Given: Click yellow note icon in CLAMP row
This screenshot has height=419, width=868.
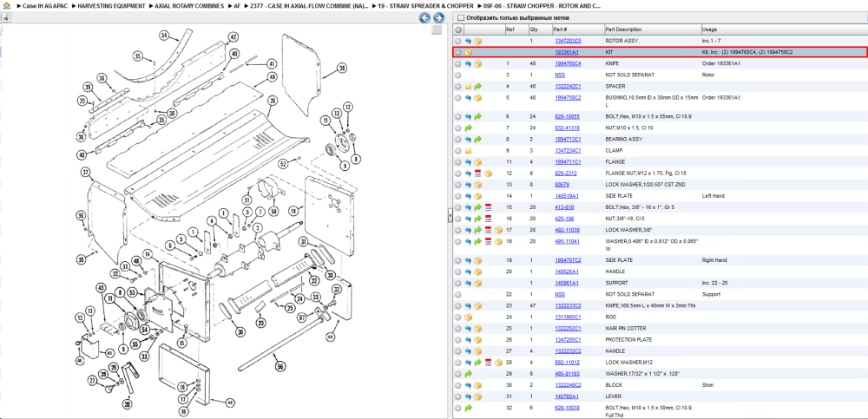Looking at the screenshot, I should 468,151.
